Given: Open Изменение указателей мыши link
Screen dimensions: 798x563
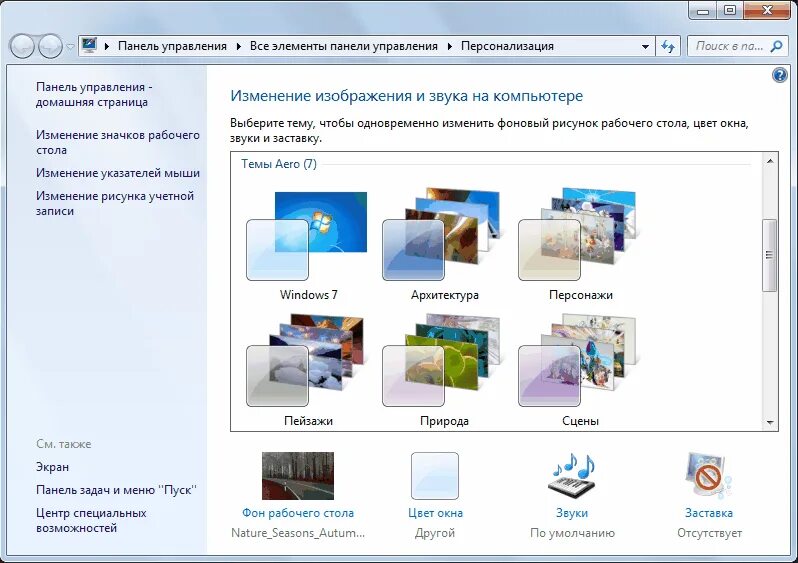Looking at the screenshot, I should tap(118, 173).
